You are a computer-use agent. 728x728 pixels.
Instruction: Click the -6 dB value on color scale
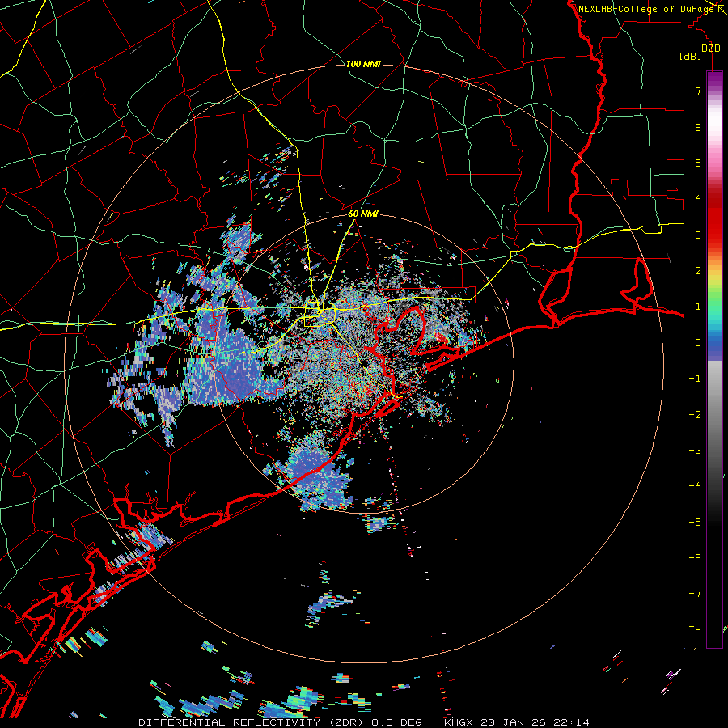coord(695,558)
